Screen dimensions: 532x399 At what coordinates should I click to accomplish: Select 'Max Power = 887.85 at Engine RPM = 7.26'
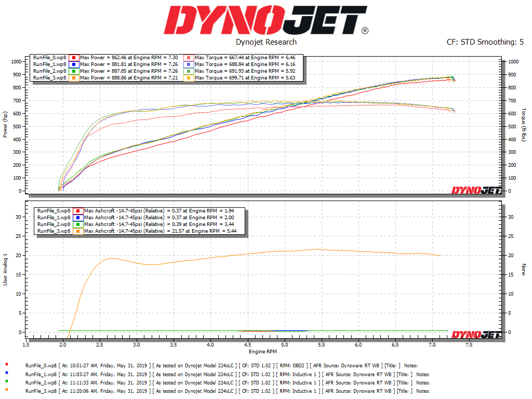point(129,71)
